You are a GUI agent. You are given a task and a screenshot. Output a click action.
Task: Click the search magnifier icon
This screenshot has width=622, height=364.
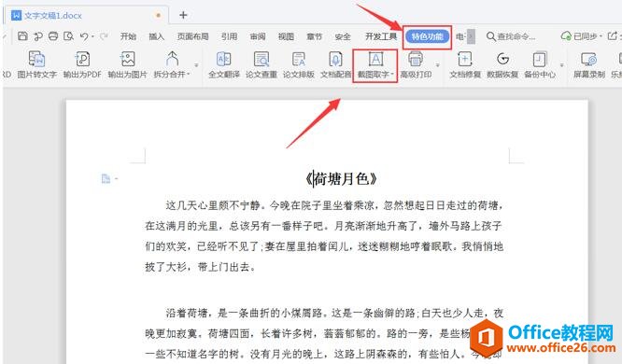[490, 36]
